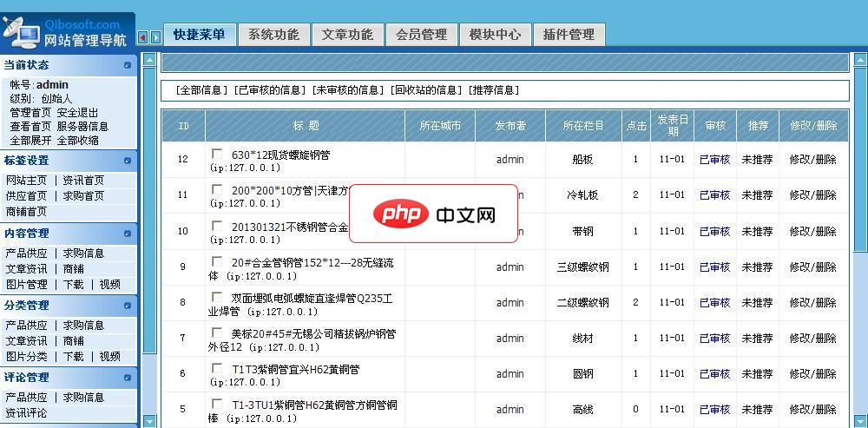Click 线材 category cell
This screenshot has width=868, height=428.
pos(582,339)
